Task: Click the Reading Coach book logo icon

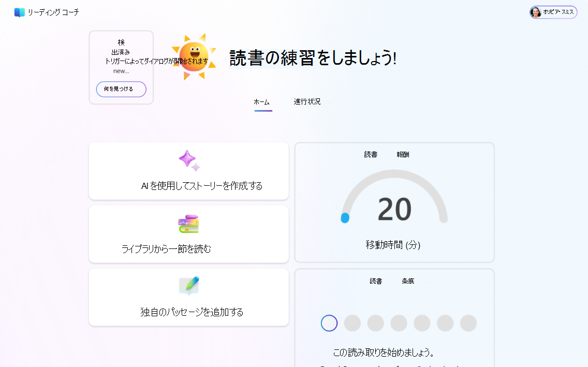Action: 20,12
